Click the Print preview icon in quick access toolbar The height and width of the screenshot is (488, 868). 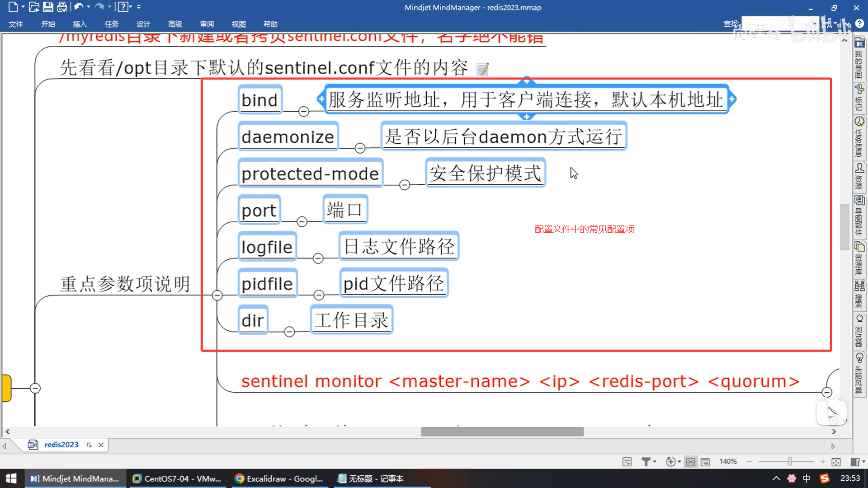(x=62, y=7)
